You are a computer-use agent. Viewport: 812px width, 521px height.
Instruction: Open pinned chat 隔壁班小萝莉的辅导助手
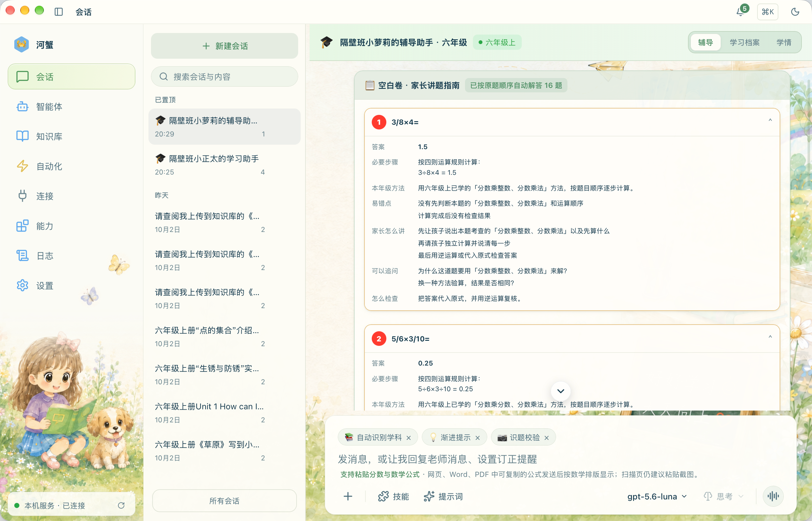(x=224, y=127)
